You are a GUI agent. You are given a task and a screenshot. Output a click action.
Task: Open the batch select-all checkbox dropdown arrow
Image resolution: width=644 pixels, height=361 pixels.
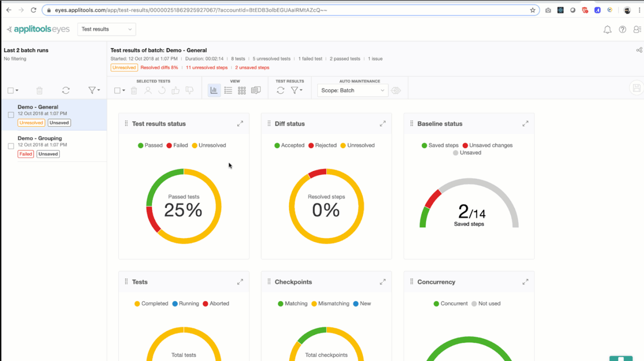pyautogui.click(x=17, y=91)
